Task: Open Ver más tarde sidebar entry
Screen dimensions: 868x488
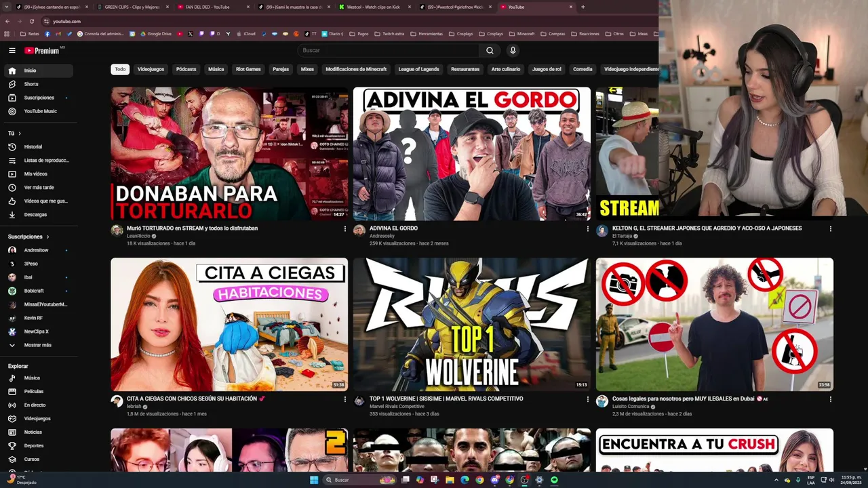Action: (39, 187)
